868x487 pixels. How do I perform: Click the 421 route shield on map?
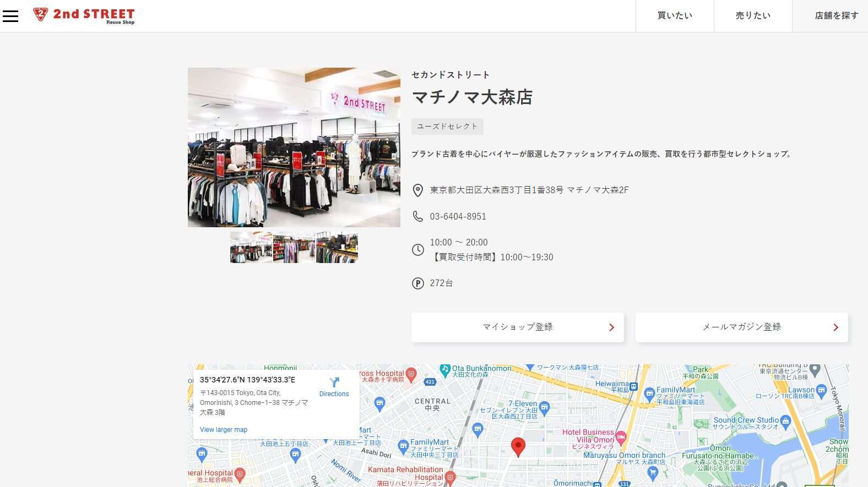[430, 381]
